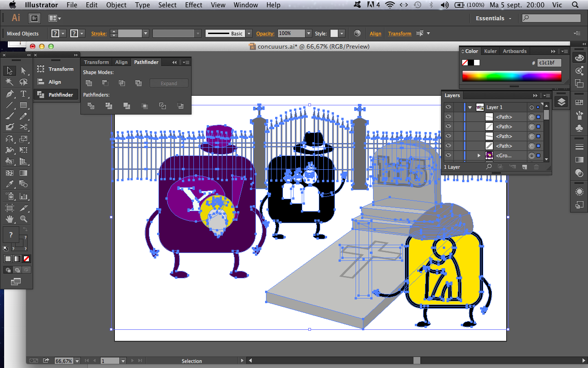The width and height of the screenshot is (588, 368).
Task: Open the Style swatch dropdown
Action: click(341, 34)
